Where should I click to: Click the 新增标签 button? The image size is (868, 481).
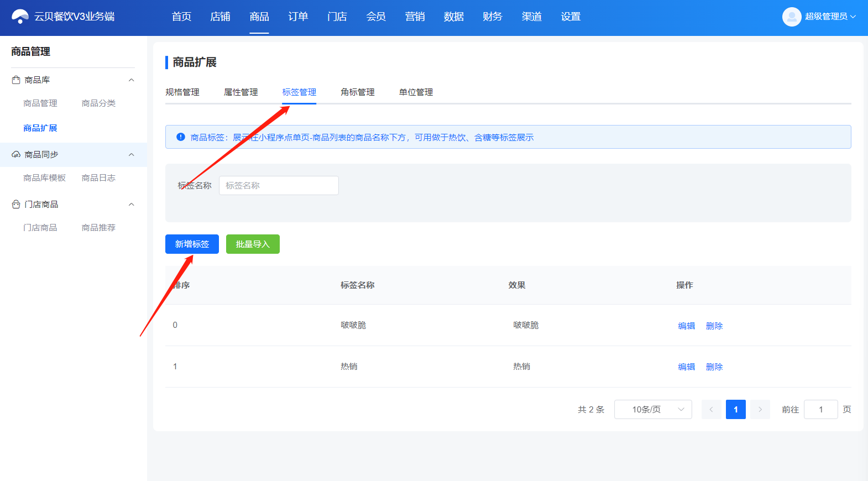192,244
